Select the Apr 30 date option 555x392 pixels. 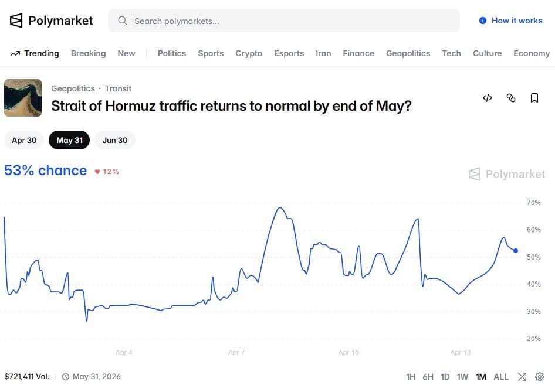coord(24,140)
